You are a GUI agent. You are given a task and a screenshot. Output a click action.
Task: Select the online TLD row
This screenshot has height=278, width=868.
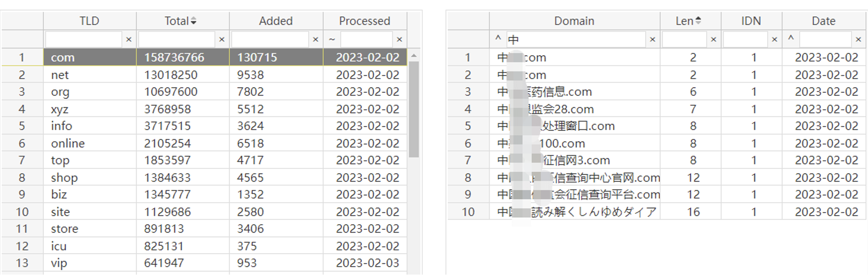pos(68,143)
